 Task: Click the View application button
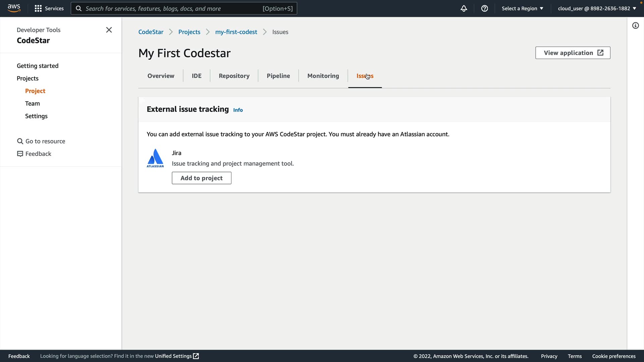(x=573, y=53)
